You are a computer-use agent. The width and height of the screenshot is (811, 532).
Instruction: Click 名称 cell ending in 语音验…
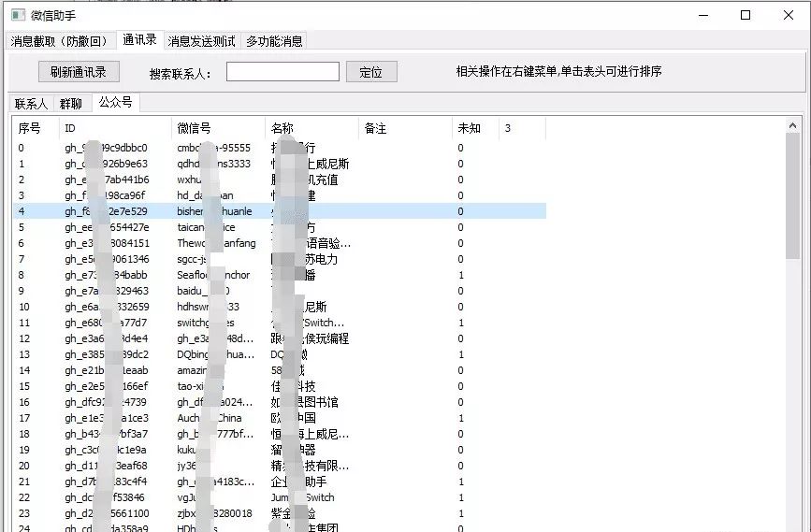click(311, 243)
